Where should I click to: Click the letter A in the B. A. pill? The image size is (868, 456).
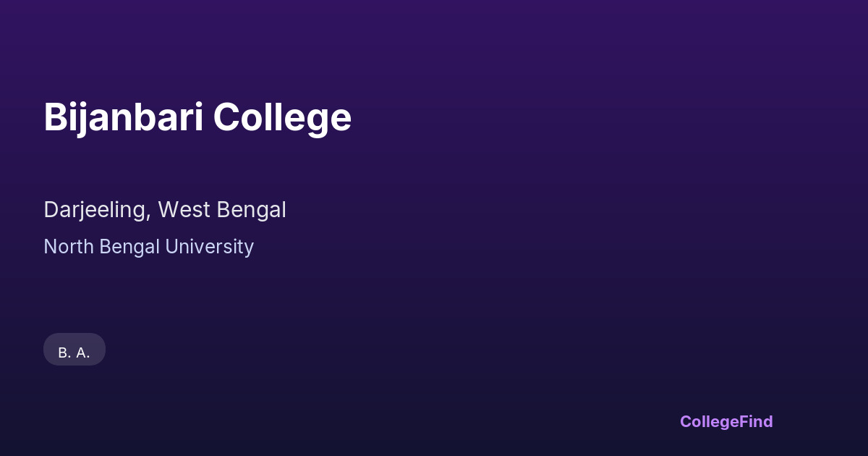(x=82, y=352)
